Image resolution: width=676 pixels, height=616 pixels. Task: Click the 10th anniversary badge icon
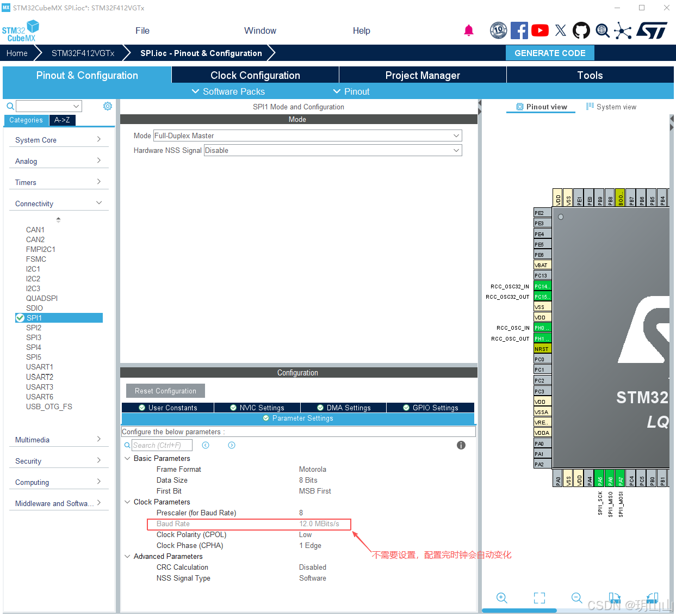click(x=498, y=30)
